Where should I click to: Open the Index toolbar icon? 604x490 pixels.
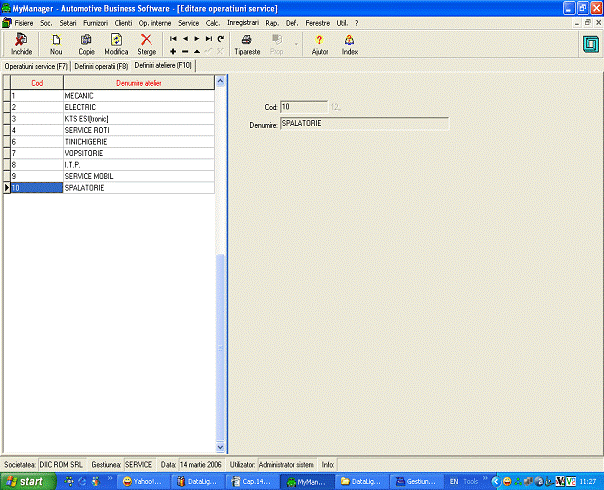[349, 43]
